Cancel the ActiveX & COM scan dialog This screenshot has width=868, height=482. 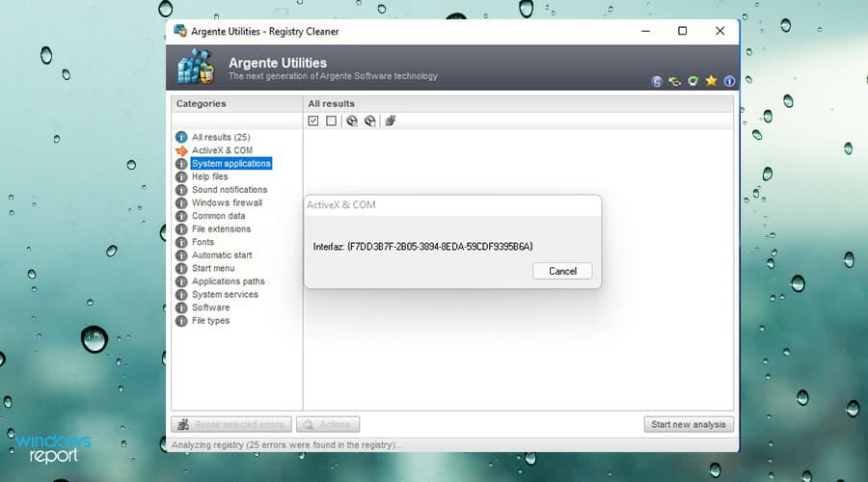tap(562, 271)
